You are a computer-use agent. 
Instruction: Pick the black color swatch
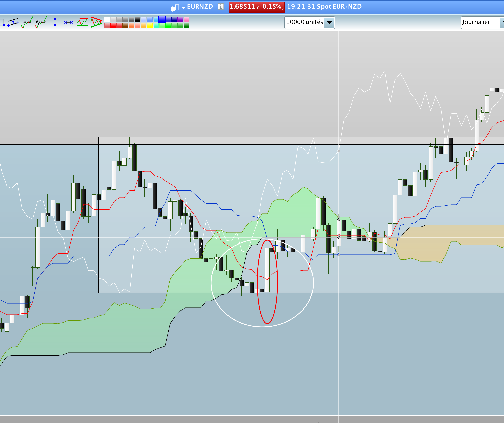138,19
